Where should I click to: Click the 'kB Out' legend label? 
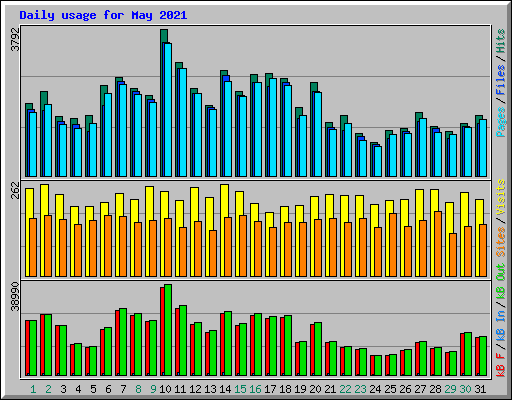(x=500, y=281)
